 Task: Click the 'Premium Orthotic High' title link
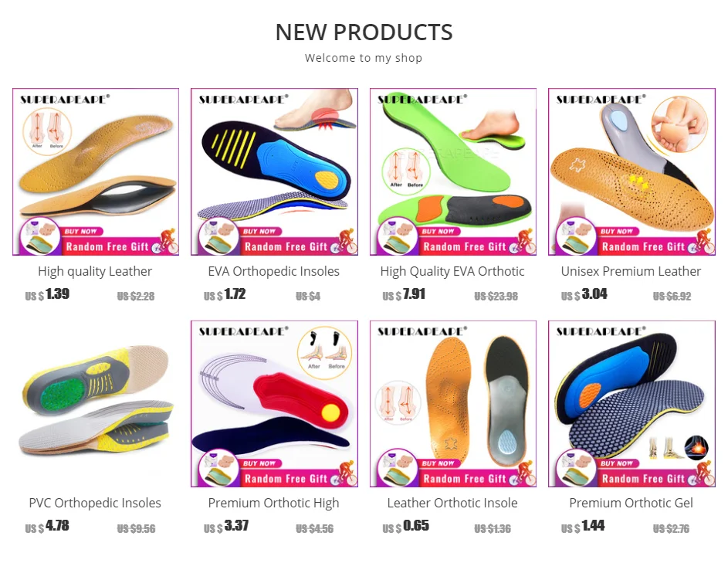tap(274, 503)
